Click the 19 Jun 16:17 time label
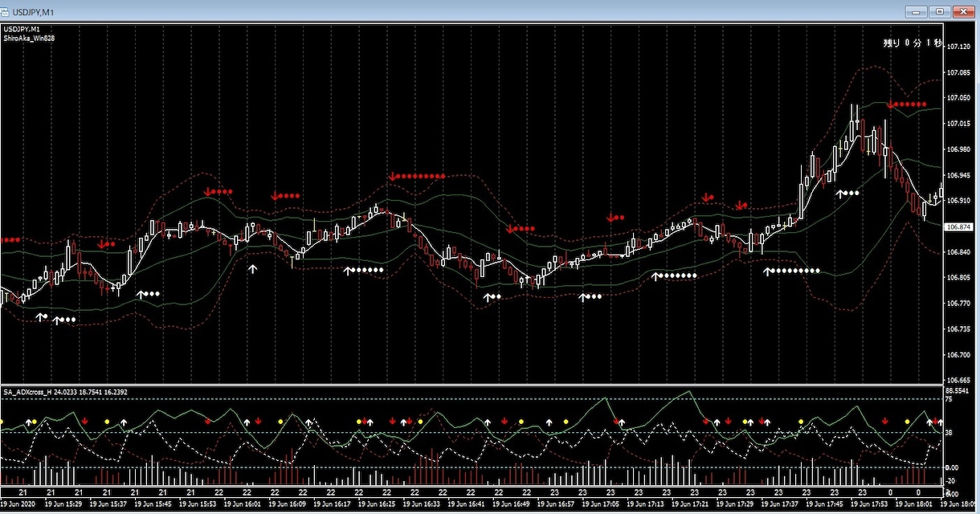980x514 pixels. coord(334,504)
